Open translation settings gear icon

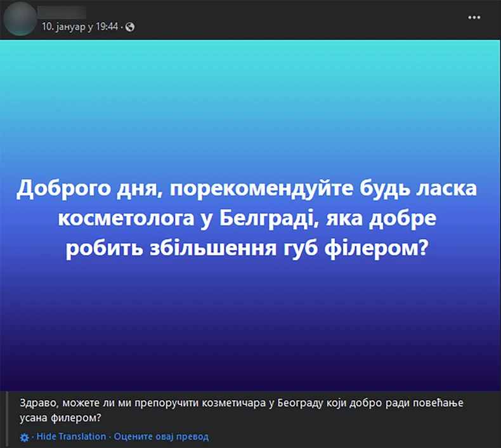point(24,437)
